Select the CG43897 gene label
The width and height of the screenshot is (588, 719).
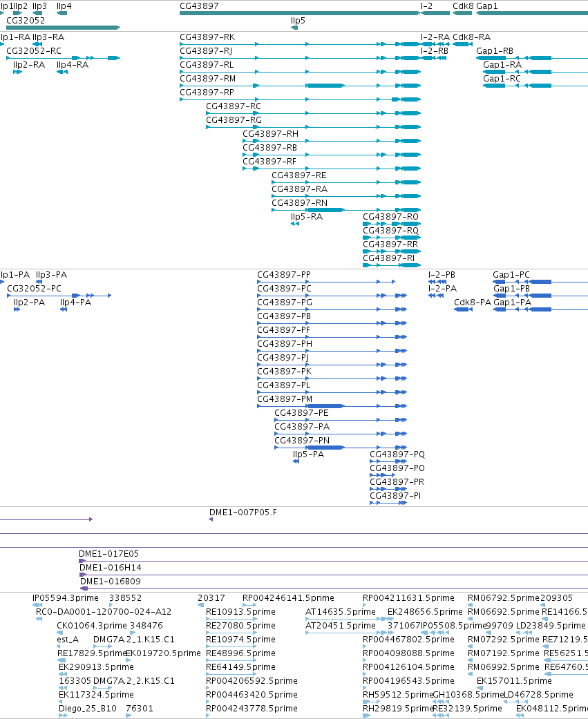tap(199, 6)
